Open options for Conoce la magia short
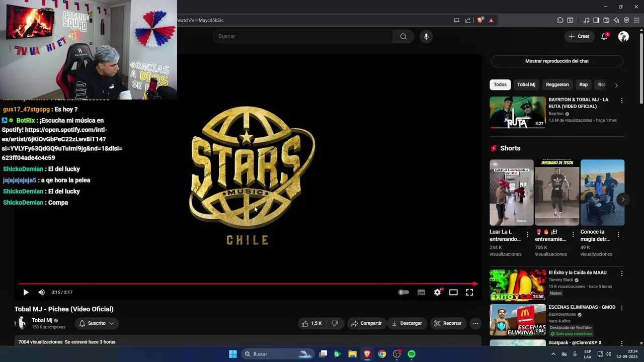644x362 pixels. pyautogui.click(x=618, y=234)
